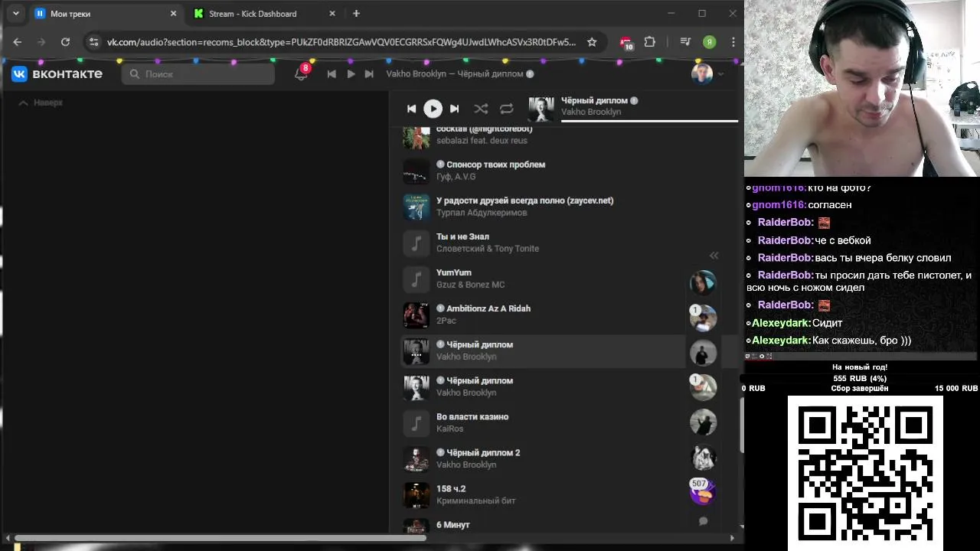Toggle shuffle mode
980x551 pixels.
[x=481, y=109]
